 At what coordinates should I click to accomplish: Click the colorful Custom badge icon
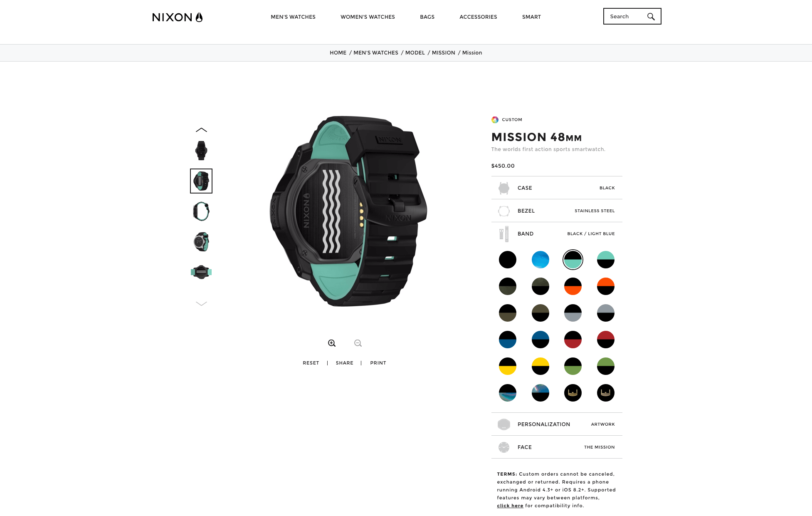pyautogui.click(x=495, y=120)
